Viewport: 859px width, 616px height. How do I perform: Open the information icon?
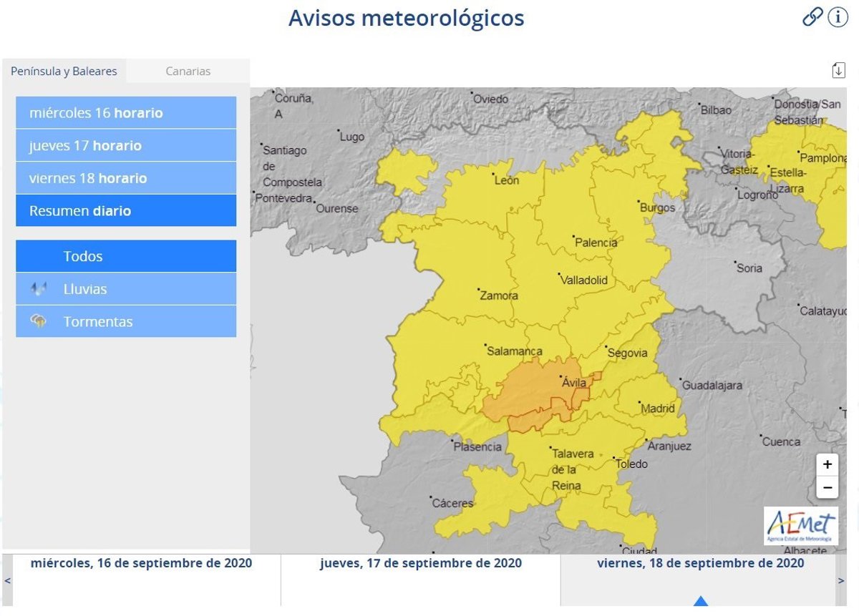[x=838, y=16]
